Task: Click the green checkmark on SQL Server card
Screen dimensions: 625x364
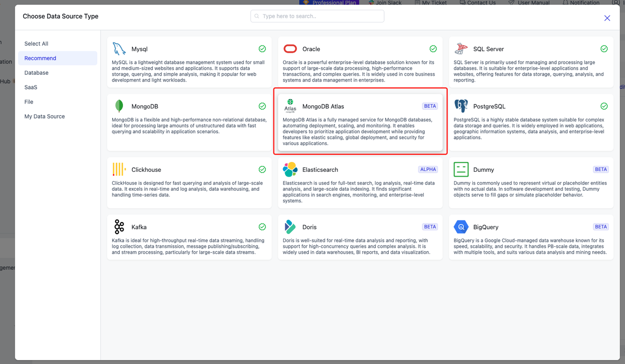Action: coord(604,49)
